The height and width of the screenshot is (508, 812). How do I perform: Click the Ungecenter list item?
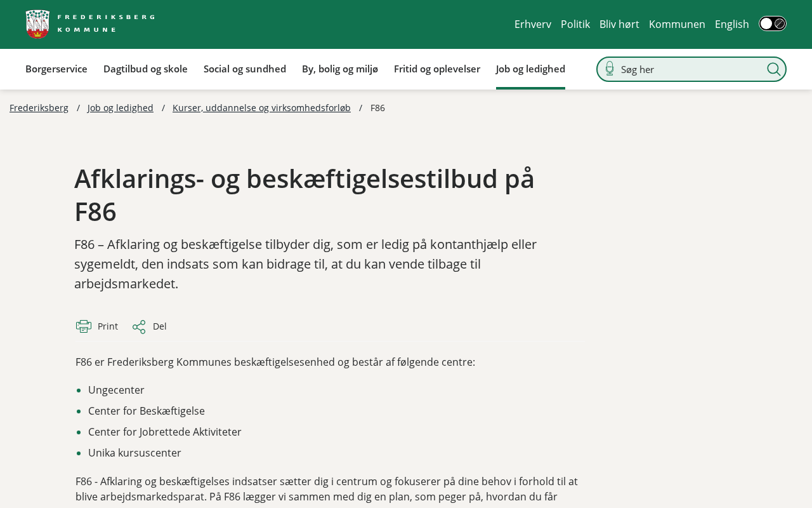pos(116,390)
